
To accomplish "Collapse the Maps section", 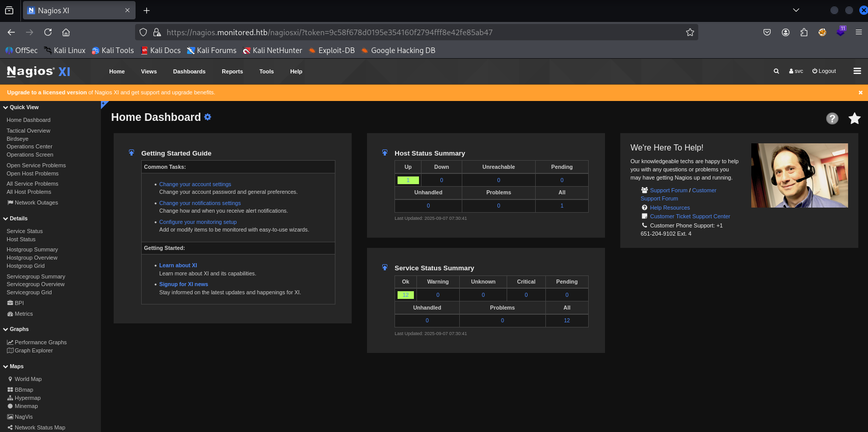I will pos(13,366).
